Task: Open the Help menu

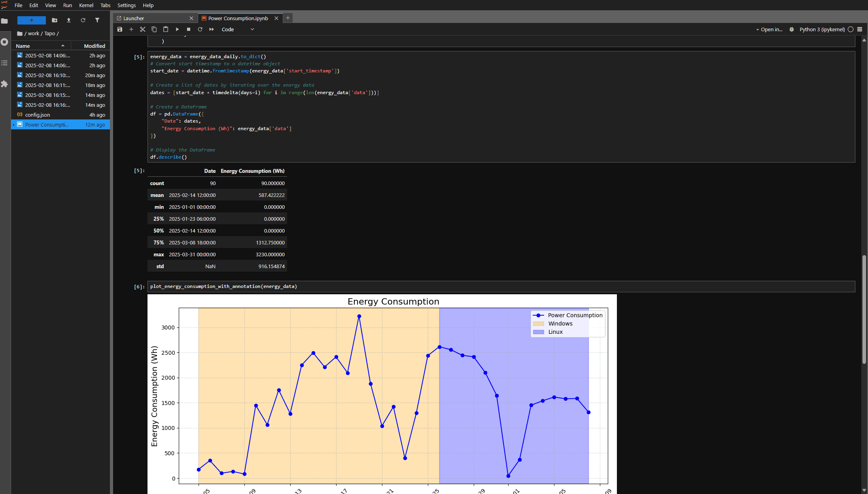Action: (148, 5)
